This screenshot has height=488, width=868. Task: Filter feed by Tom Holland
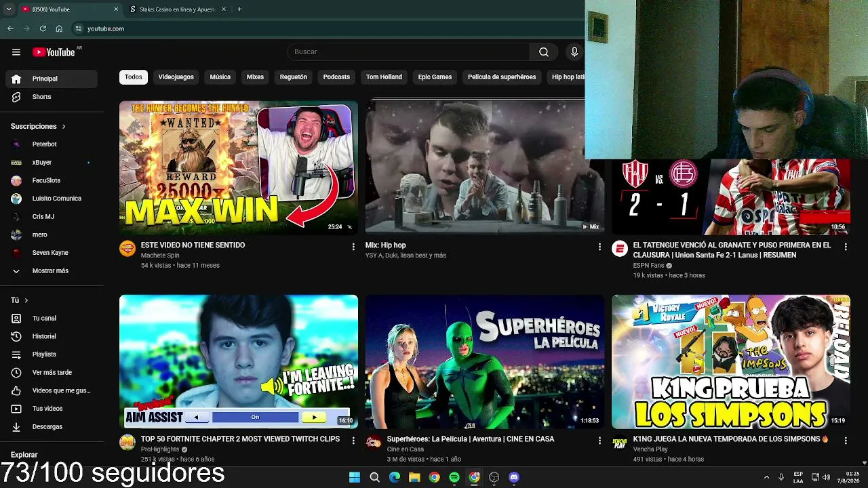384,77
